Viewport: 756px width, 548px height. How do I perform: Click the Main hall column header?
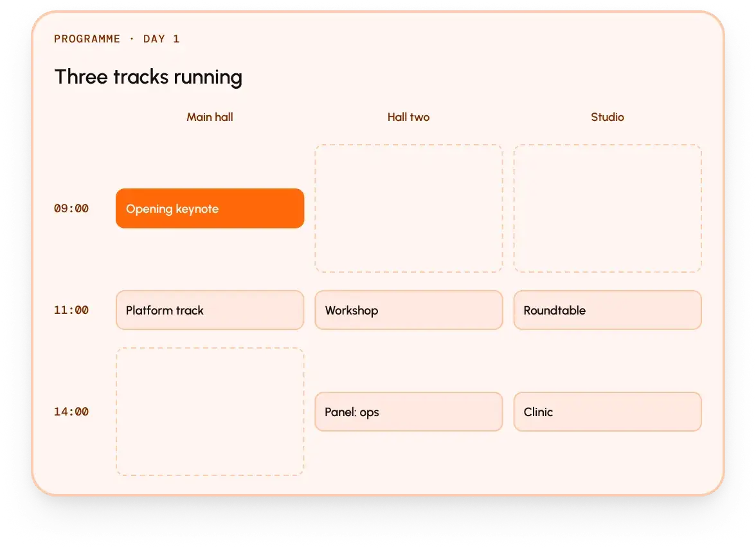pos(210,117)
